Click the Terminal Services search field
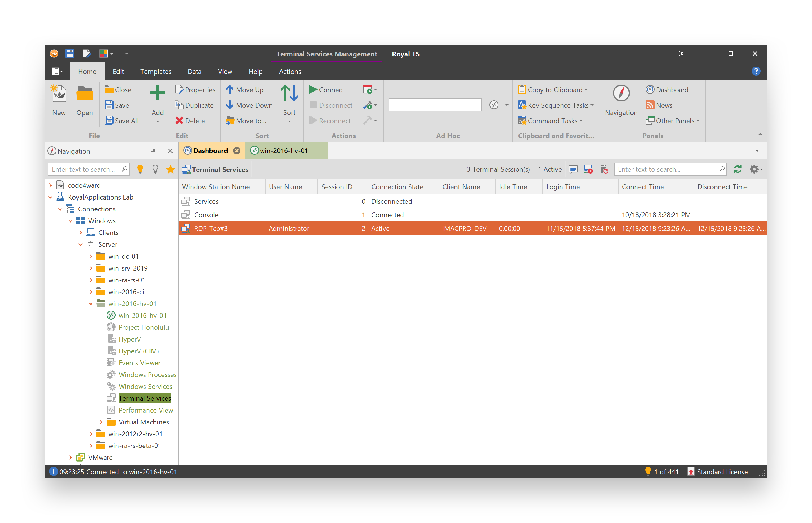This screenshot has width=812, height=523. coord(670,169)
